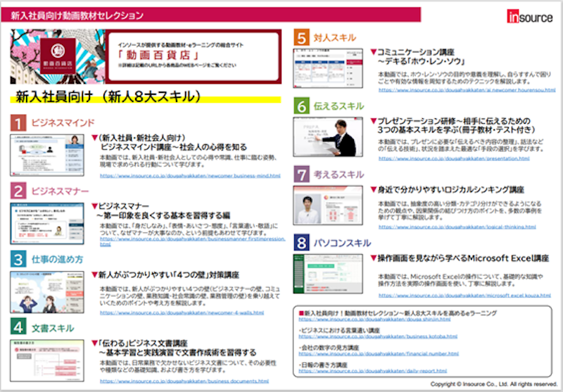The image size is (563, 392).
Task: Click the 会社の数字の見方講座 entry
Action: click(x=329, y=348)
